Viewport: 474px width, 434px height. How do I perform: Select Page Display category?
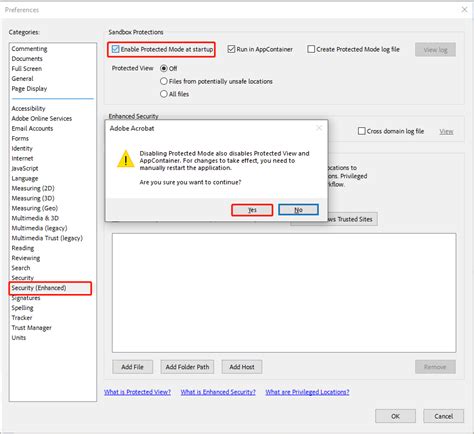[29, 89]
